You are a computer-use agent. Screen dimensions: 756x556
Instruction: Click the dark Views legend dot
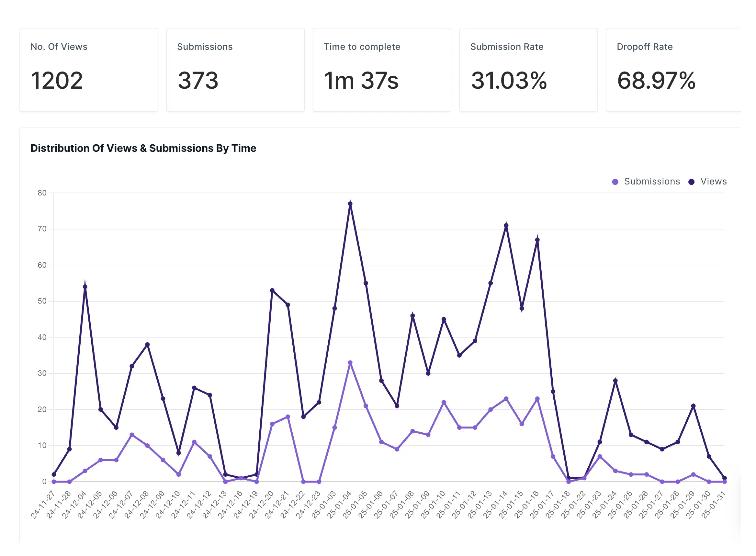pyautogui.click(x=692, y=182)
